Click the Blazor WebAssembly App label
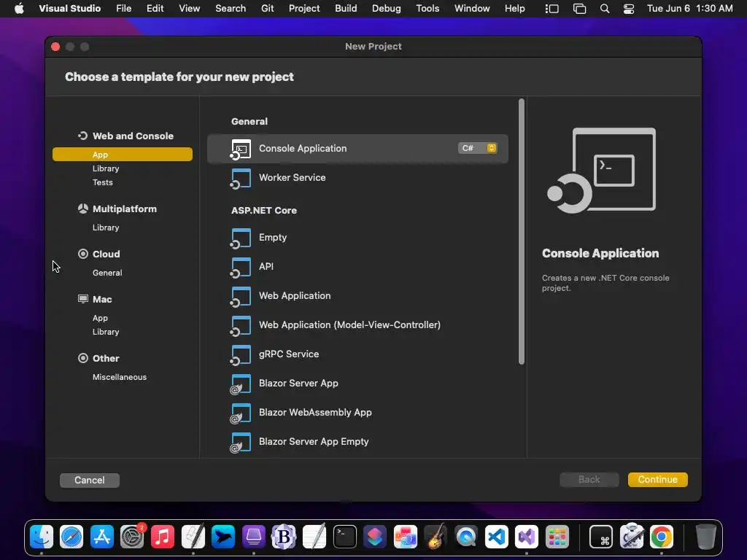 tap(315, 413)
